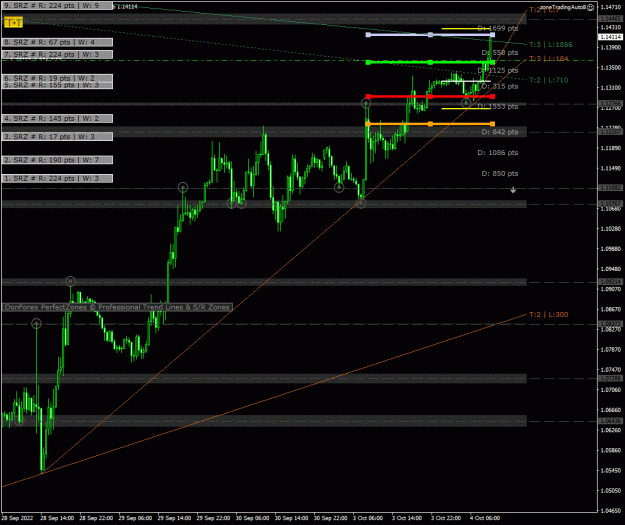Click the 'T:2 | L:710' green trend line label
The height and width of the screenshot is (525, 625).
(548, 80)
